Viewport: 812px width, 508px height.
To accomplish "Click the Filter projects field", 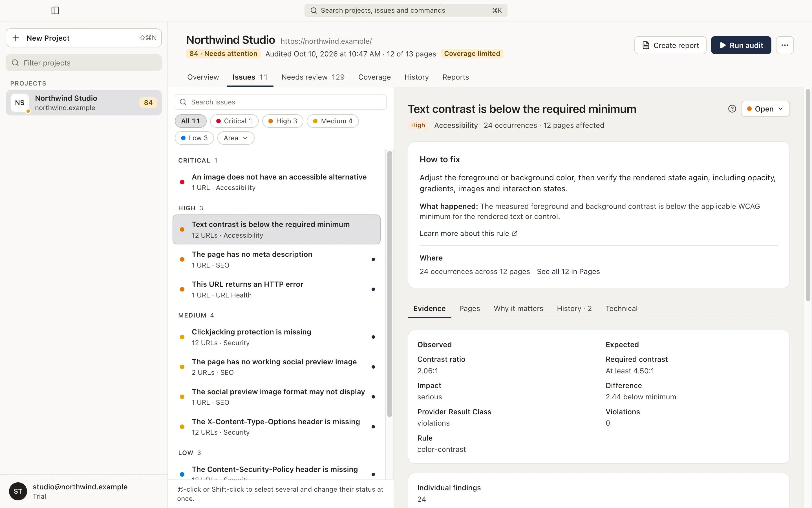I will click(83, 63).
